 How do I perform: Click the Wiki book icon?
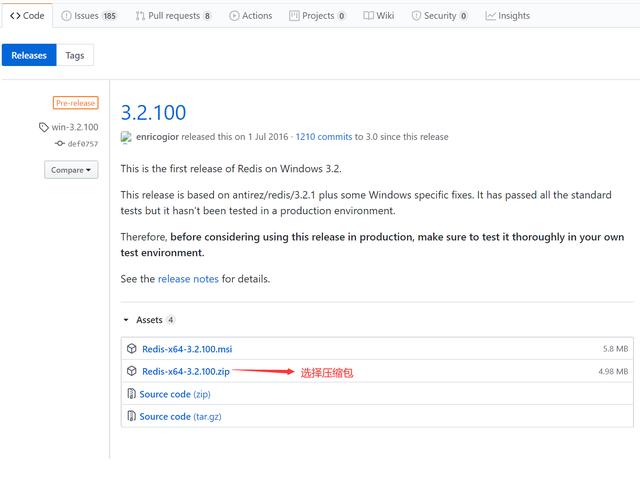(x=368, y=16)
